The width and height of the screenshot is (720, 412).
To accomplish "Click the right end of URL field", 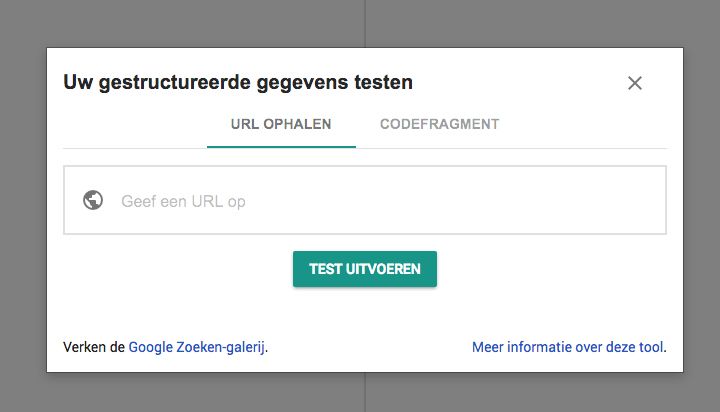I will pyautogui.click(x=640, y=201).
